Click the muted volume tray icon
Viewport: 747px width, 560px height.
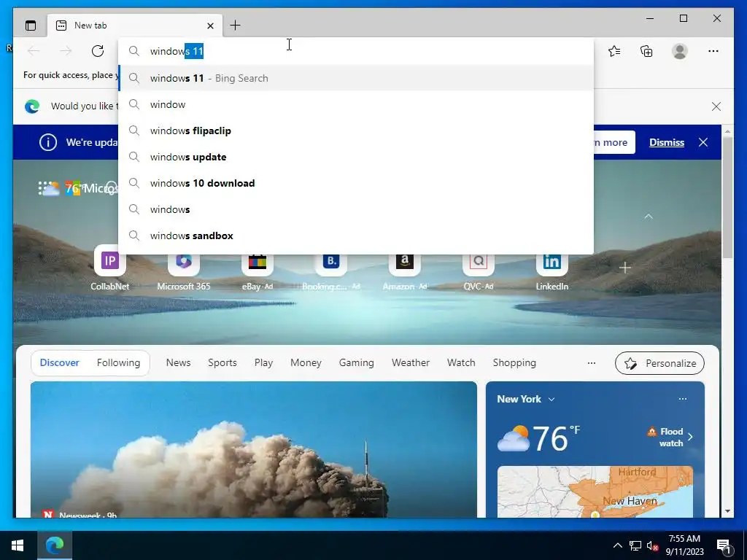click(x=652, y=545)
